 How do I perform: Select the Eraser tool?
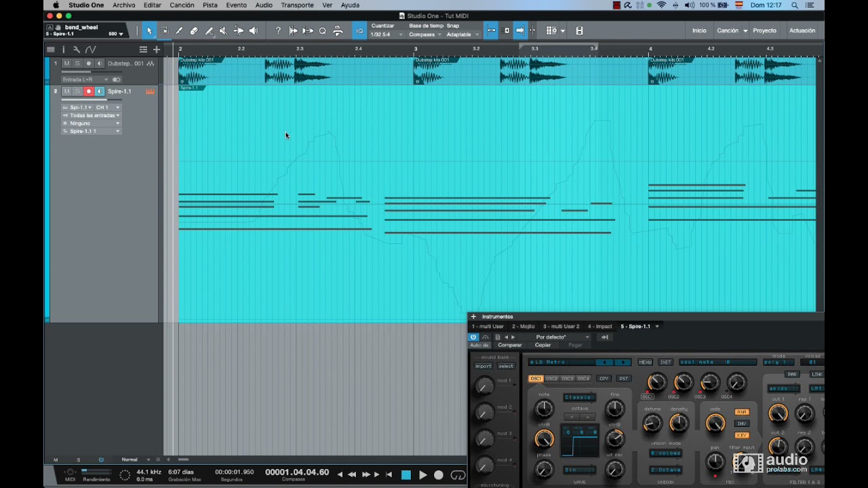coord(194,30)
